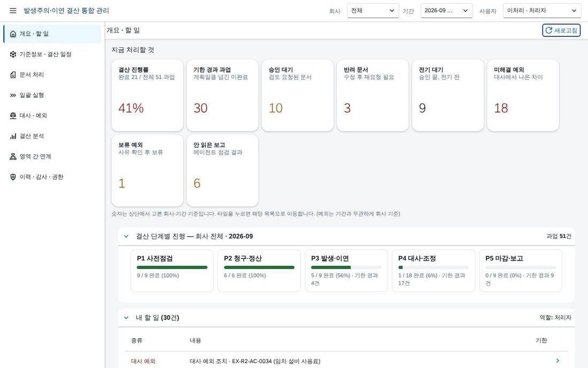Viewport: 588px width, 368px height.
Task: Open the 사용자 dropdown 이처리 · 처리자
Action: point(542,11)
